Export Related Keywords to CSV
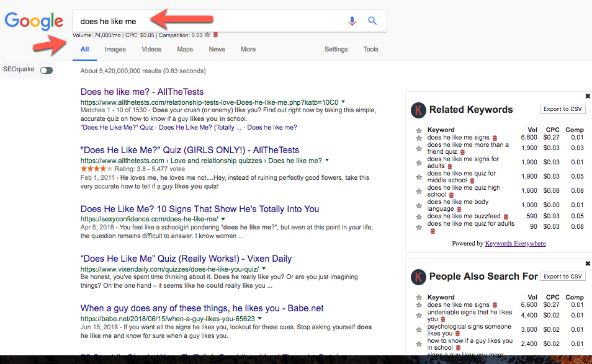The width and height of the screenshot is (592, 364). point(563,109)
